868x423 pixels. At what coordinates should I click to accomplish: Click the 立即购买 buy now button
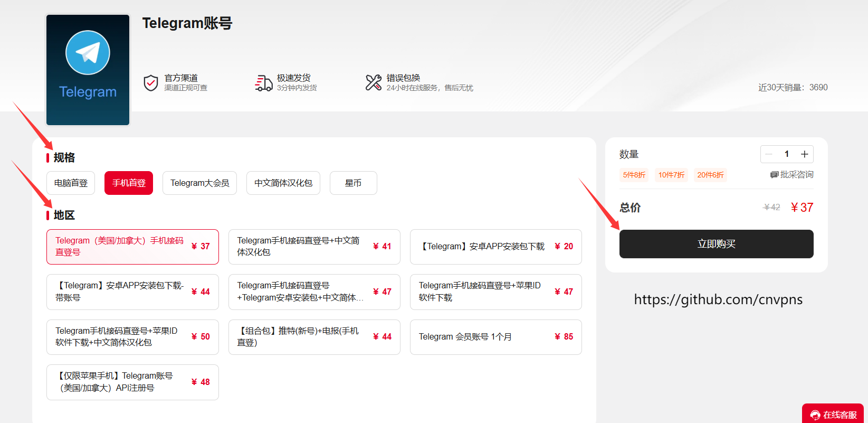pyautogui.click(x=717, y=244)
